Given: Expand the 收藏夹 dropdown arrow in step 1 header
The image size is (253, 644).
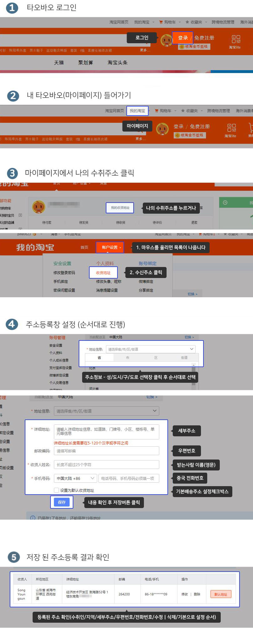Looking at the screenshot, I should click(206, 22).
